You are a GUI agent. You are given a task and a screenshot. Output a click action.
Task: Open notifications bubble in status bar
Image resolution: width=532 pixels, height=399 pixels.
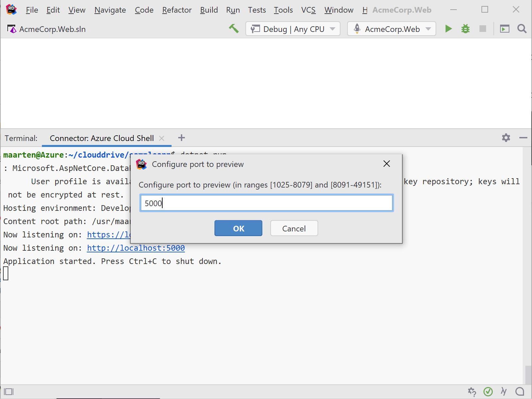coord(520,392)
